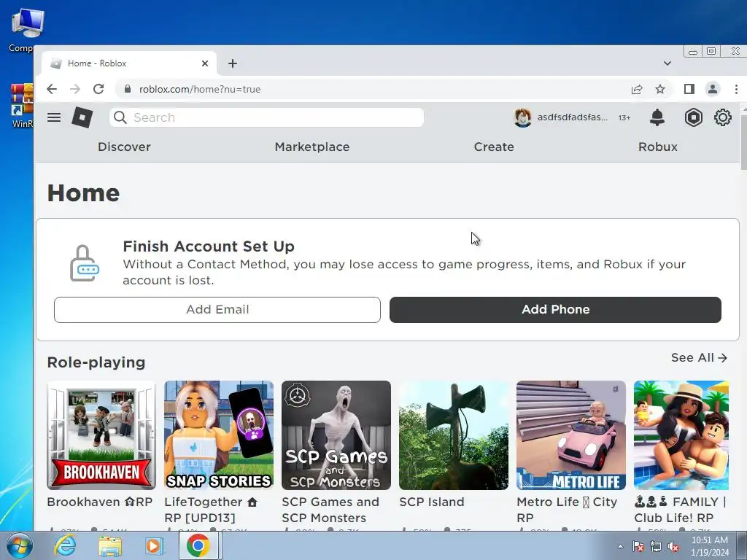Go back in Chrome
The height and width of the screenshot is (560, 747).
click(x=52, y=89)
